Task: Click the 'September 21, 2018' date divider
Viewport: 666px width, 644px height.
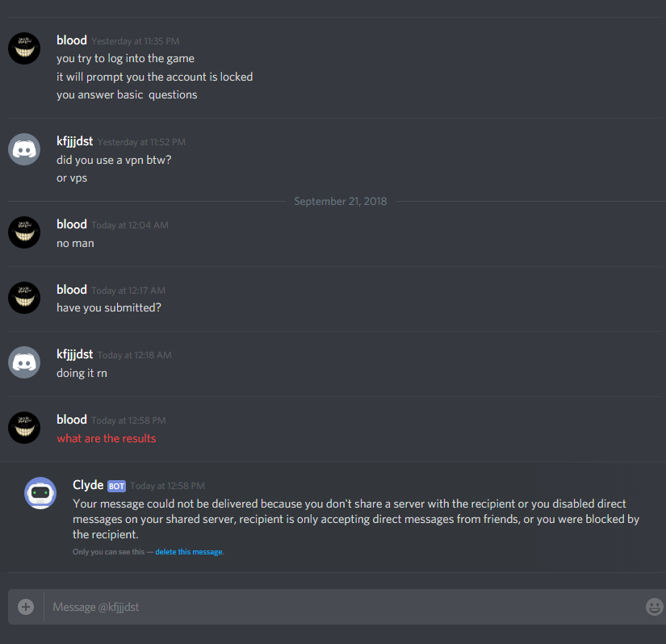Action: pyautogui.click(x=340, y=201)
